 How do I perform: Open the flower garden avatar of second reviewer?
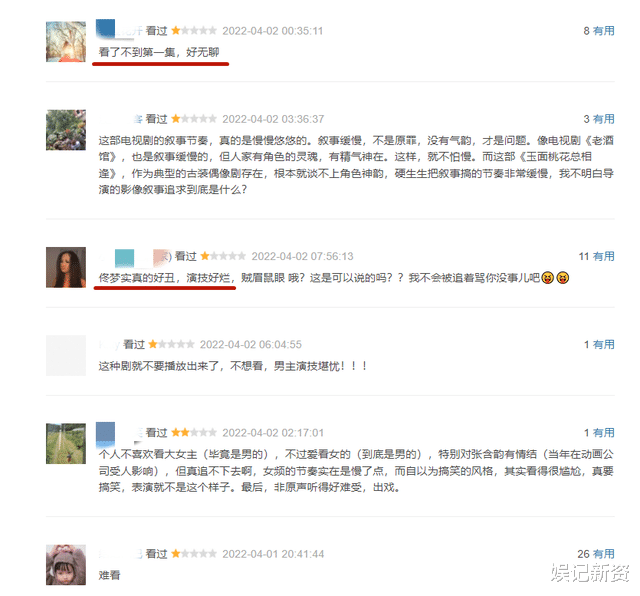pyautogui.click(x=66, y=130)
